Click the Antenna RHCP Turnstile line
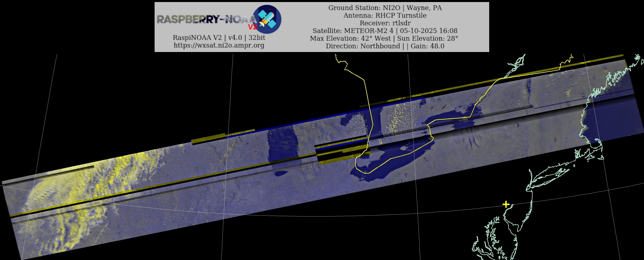This screenshot has width=644, height=260. click(x=385, y=16)
